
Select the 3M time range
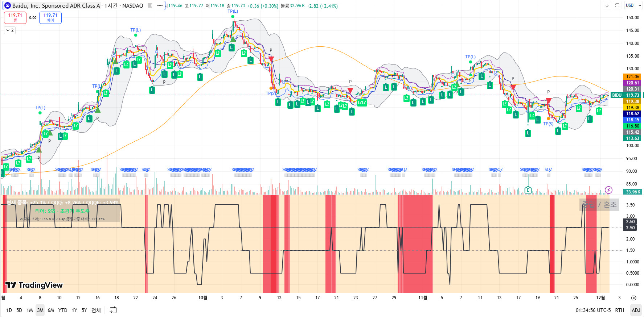[40, 310]
